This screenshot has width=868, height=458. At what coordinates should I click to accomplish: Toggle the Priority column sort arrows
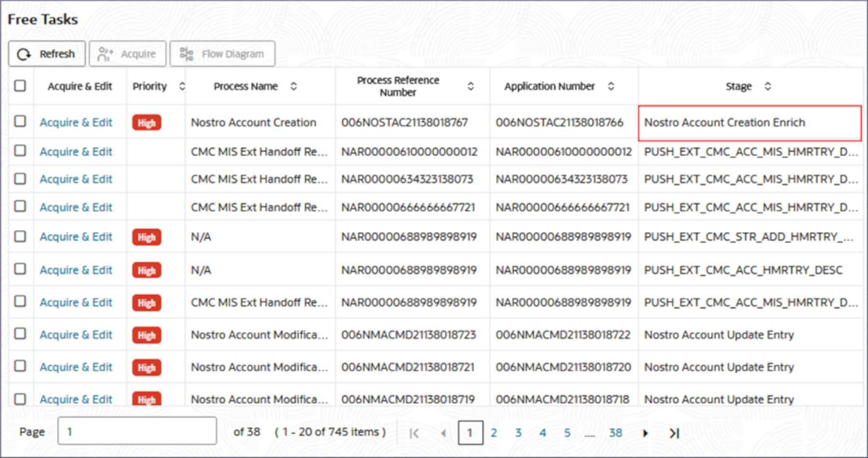[x=182, y=86]
